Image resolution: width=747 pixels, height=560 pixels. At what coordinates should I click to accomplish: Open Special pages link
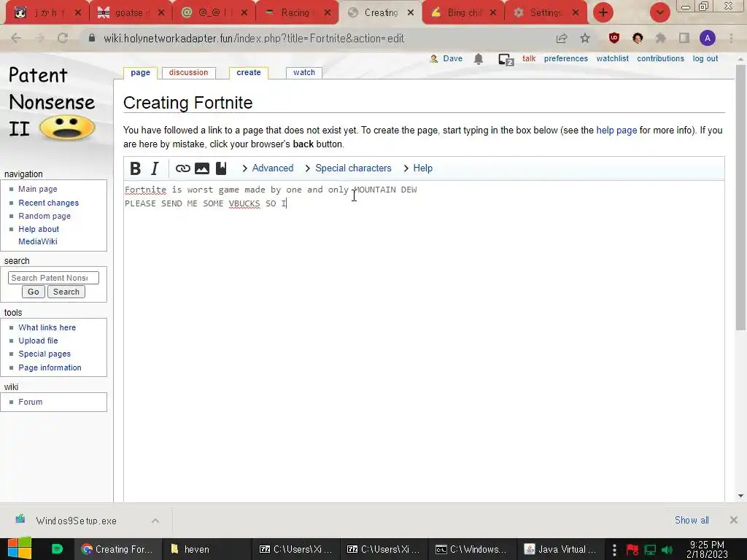pos(44,354)
